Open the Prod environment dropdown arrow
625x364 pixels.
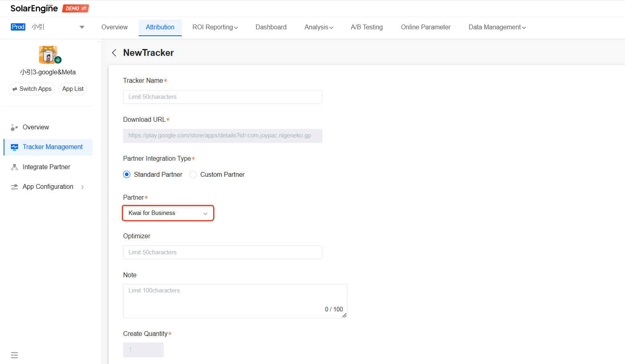coord(82,27)
